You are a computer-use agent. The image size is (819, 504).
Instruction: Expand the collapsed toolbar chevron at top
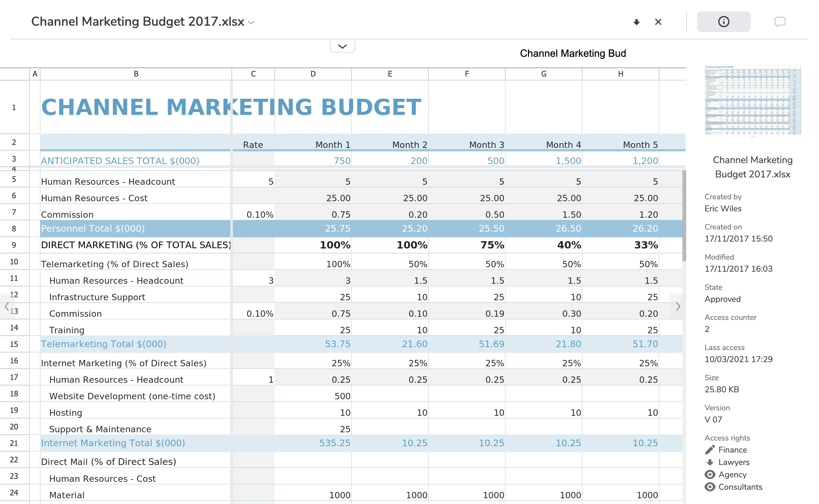342,46
